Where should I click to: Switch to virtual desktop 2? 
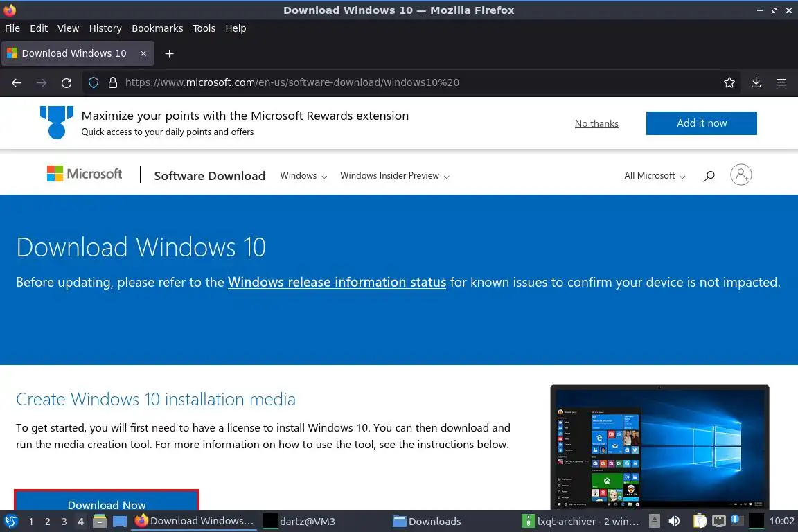48,522
